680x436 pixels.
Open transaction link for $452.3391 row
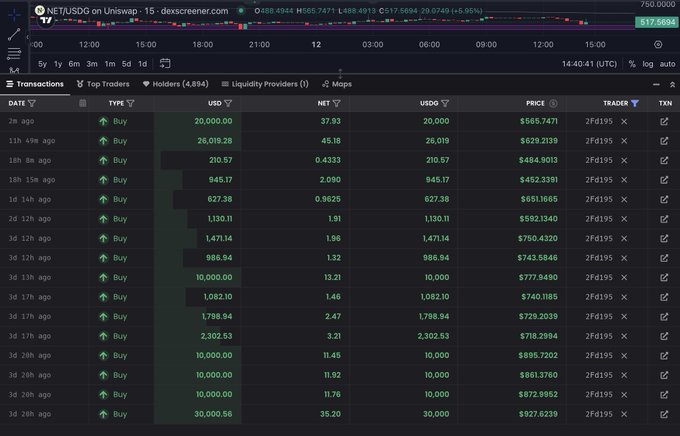pyautogui.click(x=664, y=180)
